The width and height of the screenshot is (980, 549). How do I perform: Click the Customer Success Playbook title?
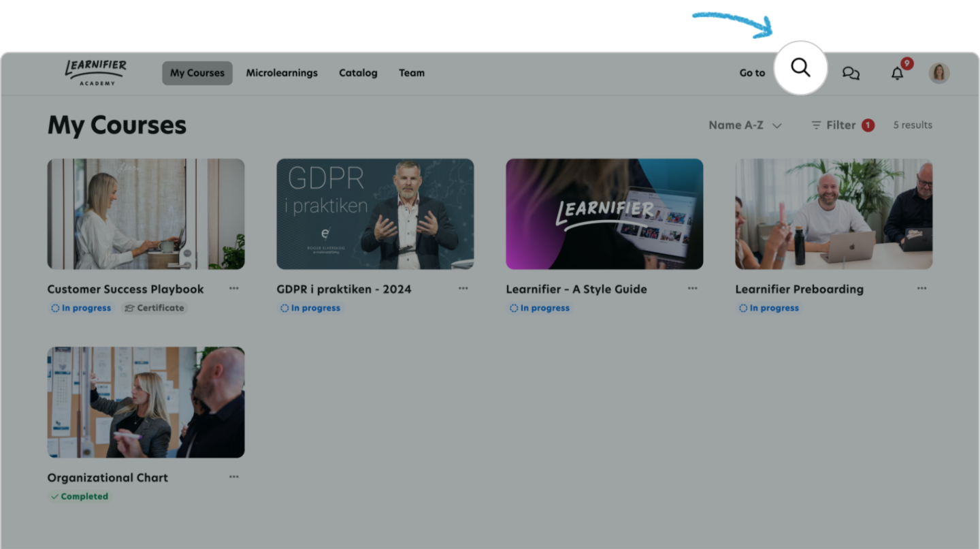(x=125, y=289)
